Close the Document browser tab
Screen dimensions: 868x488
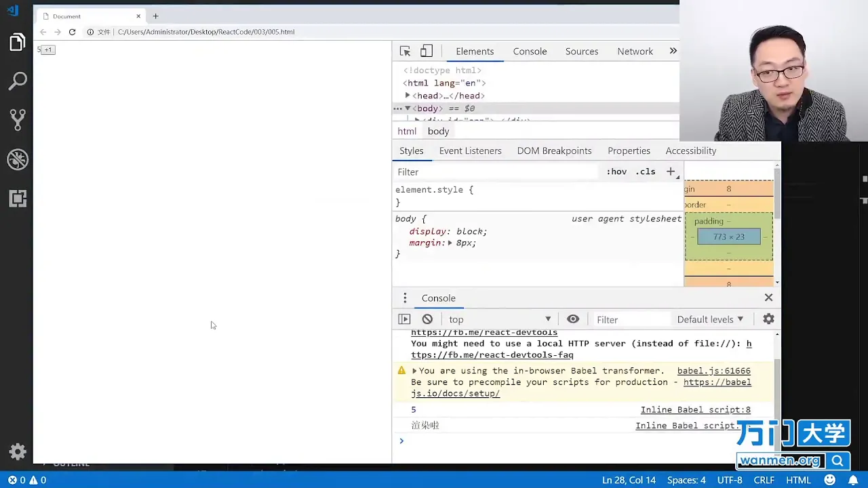click(x=138, y=16)
